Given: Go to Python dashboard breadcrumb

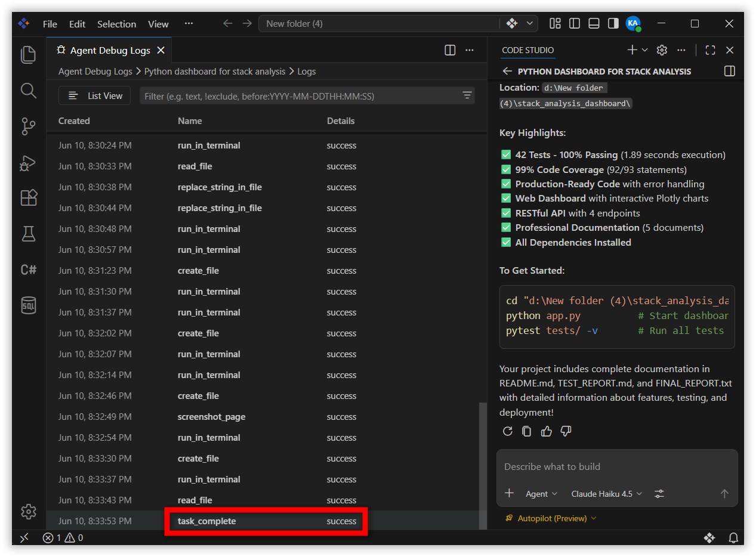Looking at the screenshot, I should click(215, 71).
